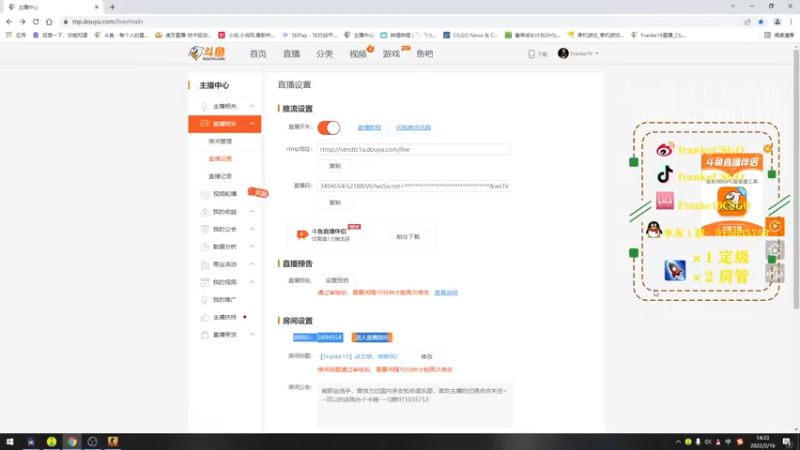
Task: Expand the 商业活动 sidebar chevron
Action: pyautogui.click(x=252, y=264)
